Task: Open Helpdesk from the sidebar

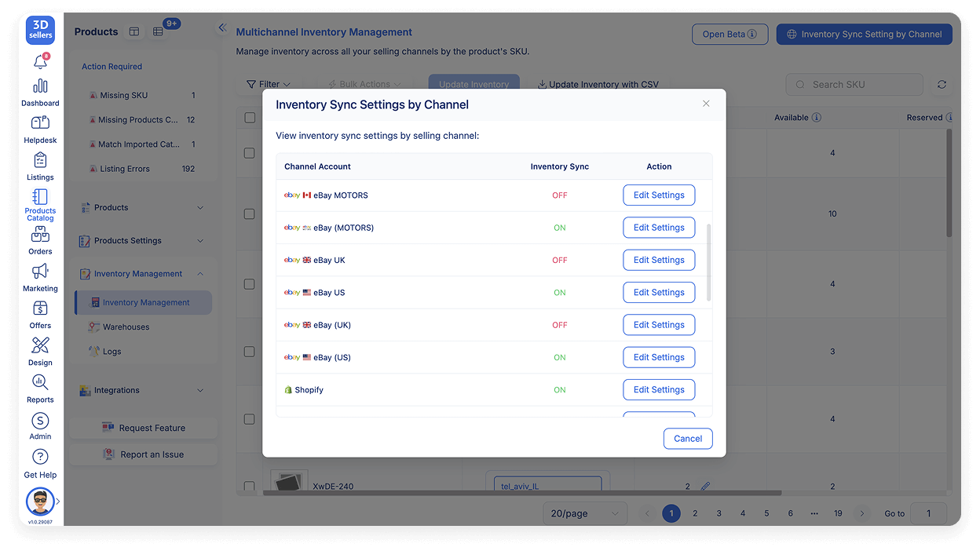Action: tap(40, 130)
